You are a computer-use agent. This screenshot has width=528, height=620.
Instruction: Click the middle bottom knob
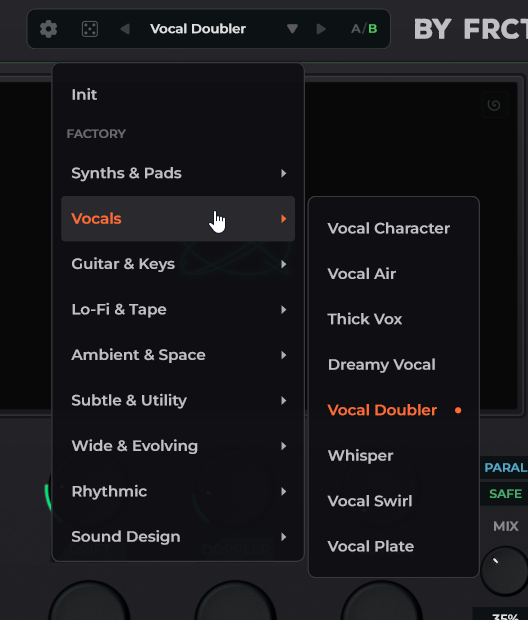[x=236, y=601]
